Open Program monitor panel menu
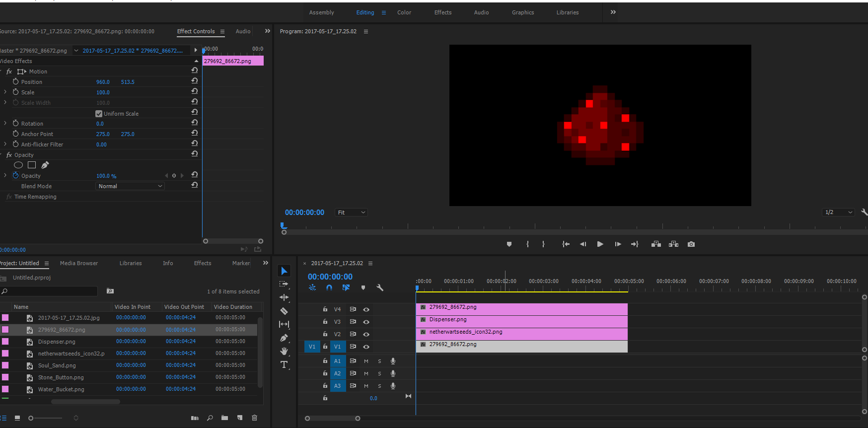The height and width of the screenshot is (428, 868). [x=366, y=31]
